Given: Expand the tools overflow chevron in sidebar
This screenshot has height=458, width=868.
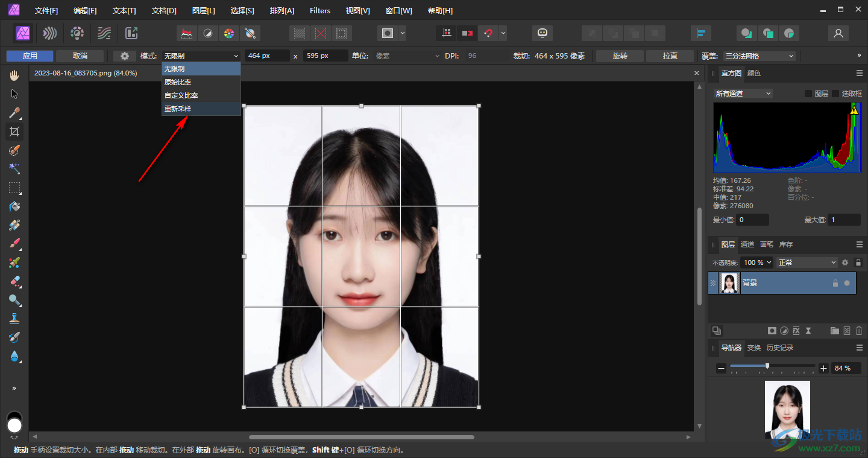Looking at the screenshot, I should (x=14, y=388).
